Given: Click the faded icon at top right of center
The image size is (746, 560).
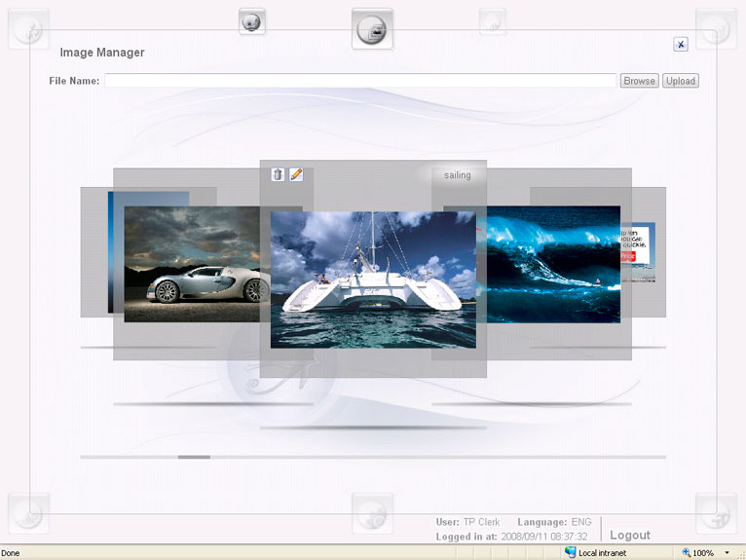Looking at the screenshot, I should 493,22.
